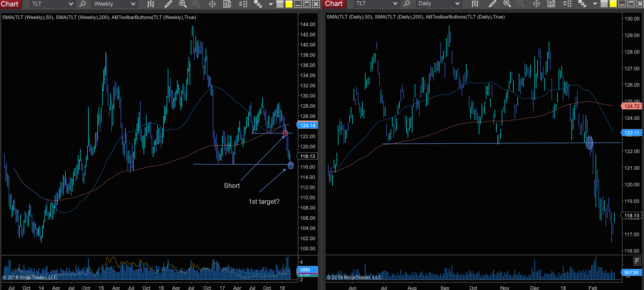
Task: Expand the toolbar overflow arrow in Daily window
Action: click(x=595, y=4)
